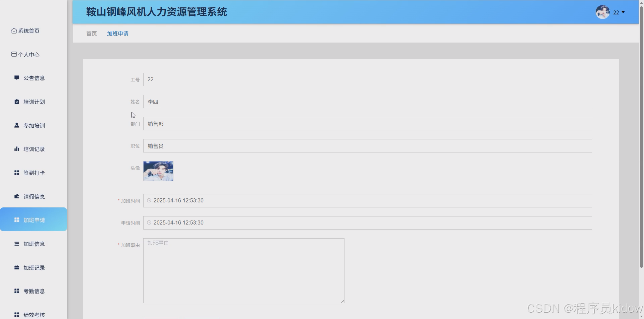The width and height of the screenshot is (644, 319).
Task: Click the required 加班事由 label
Action: 129,245
